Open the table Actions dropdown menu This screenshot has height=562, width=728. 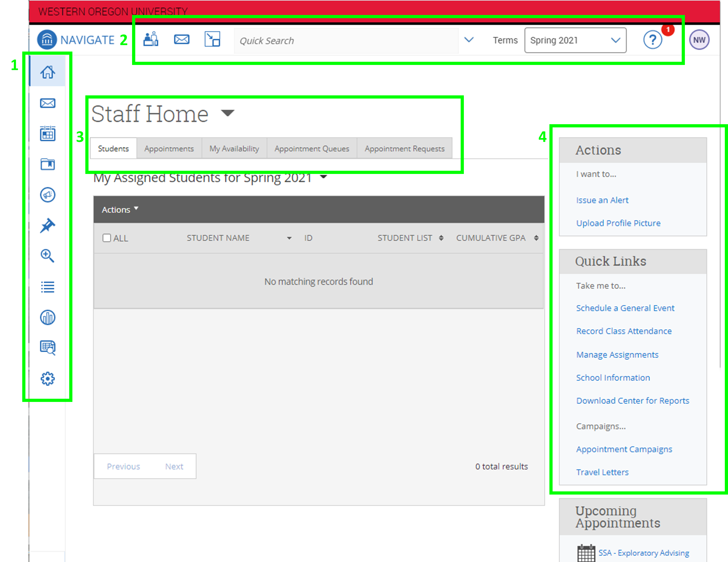[x=120, y=209]
